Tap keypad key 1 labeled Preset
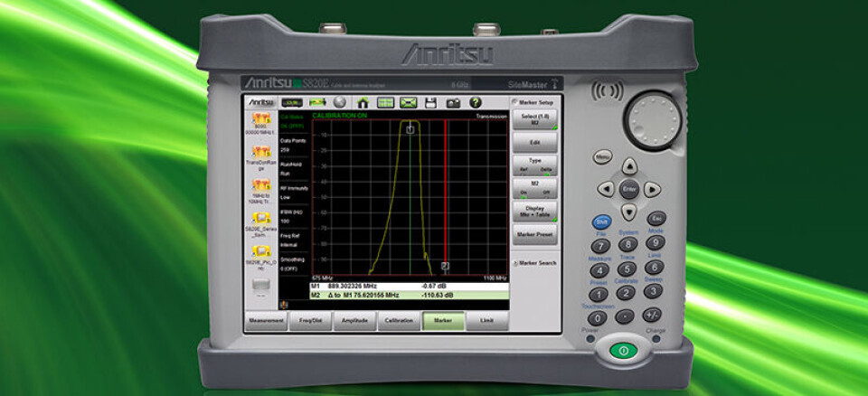Image resolution: width=868 pixels, height=396 pixels. (x=599, y=294)
